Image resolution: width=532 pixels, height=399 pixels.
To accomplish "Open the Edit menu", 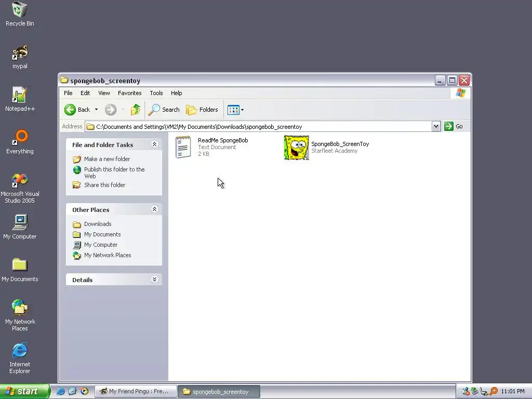I will click(x=85, y=93).
